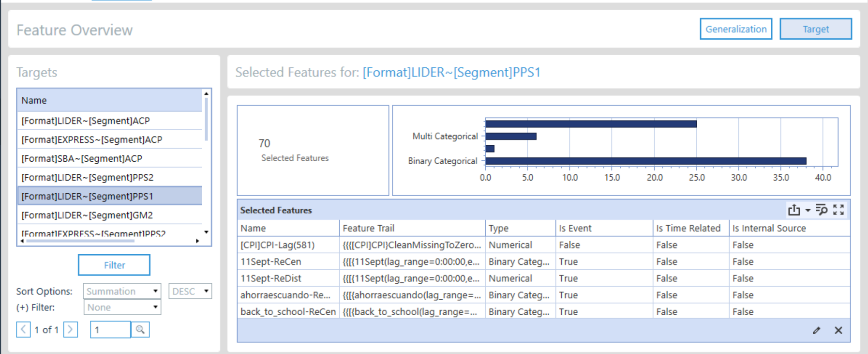Click the pencil edit icon below the table
The height and width of the screenshot is (354, 868).
pyautogui.click(x=817, y=330)
